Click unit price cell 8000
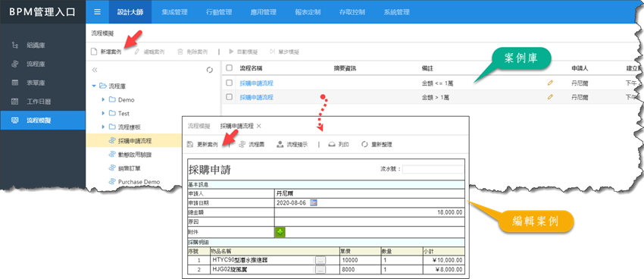 (x=359, y=270)
